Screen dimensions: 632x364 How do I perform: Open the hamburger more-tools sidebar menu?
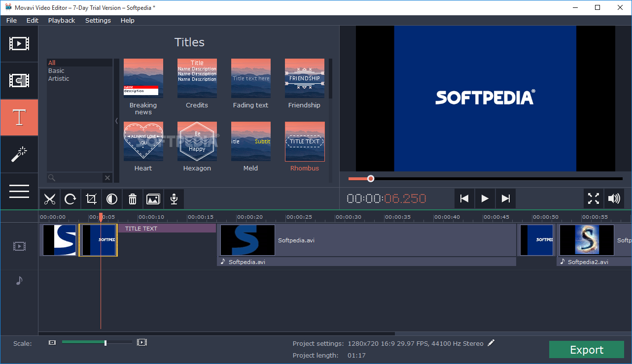coord(19,191)
